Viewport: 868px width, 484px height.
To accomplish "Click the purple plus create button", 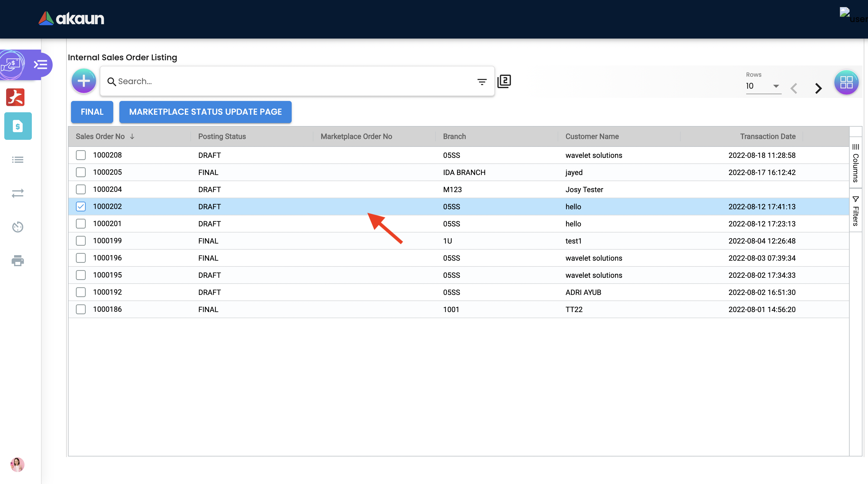I will point(84,81).
